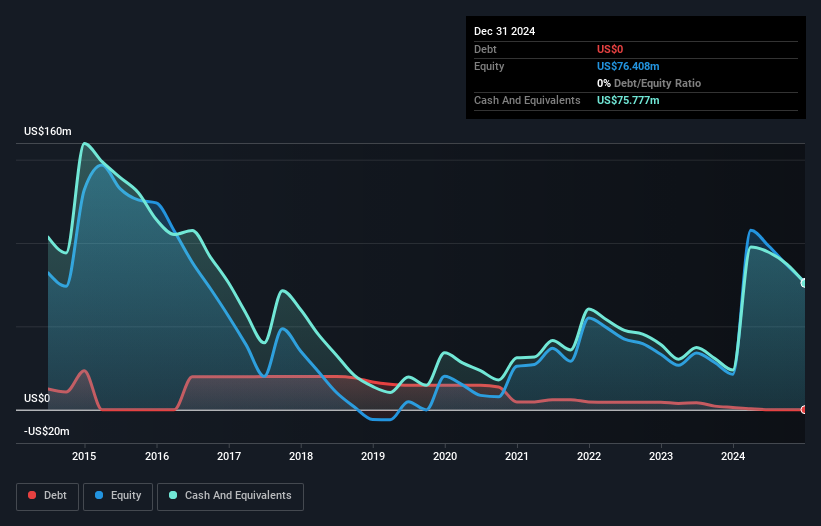Screen dimensions: 821x526
Task: Click the Cash value US$75.777m
Action: click(x=628, y=100)
